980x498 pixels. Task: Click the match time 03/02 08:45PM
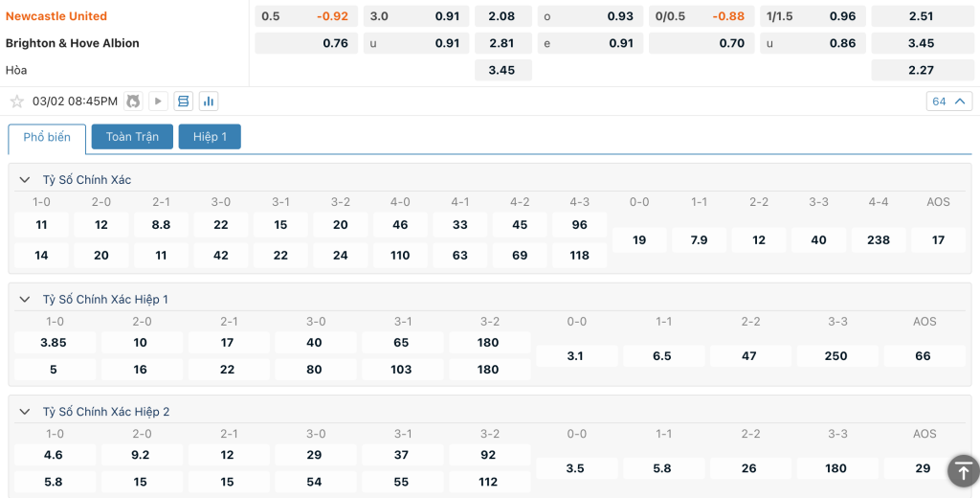click(x=75, y=102)
